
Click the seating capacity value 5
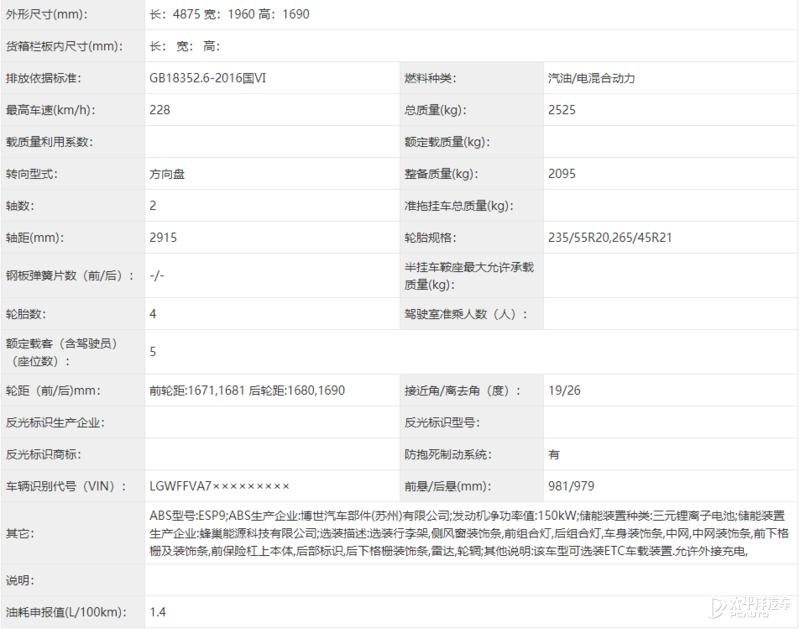[x=154, y=352]
